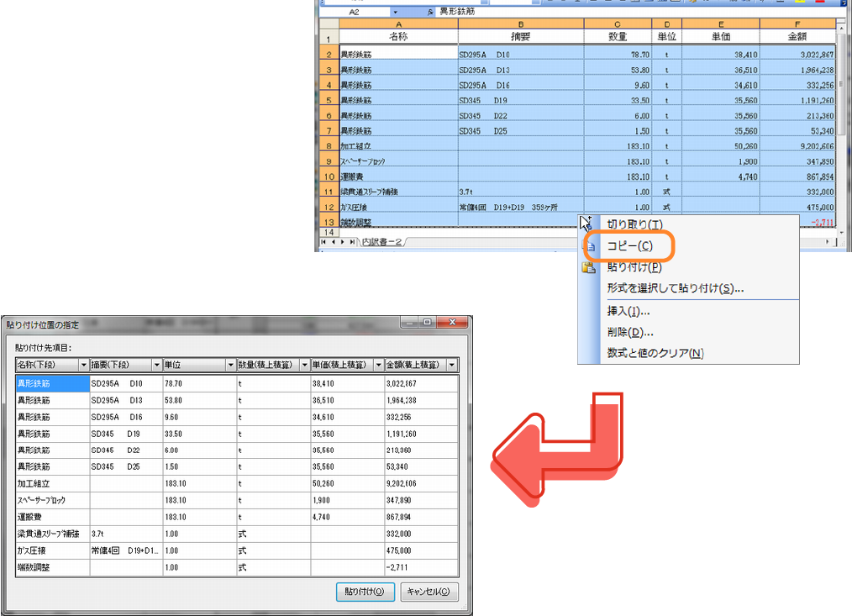Select 切り取り(T) in the context menu
Image resolution: width=852 pixels, height=616 pixels.
634,224
